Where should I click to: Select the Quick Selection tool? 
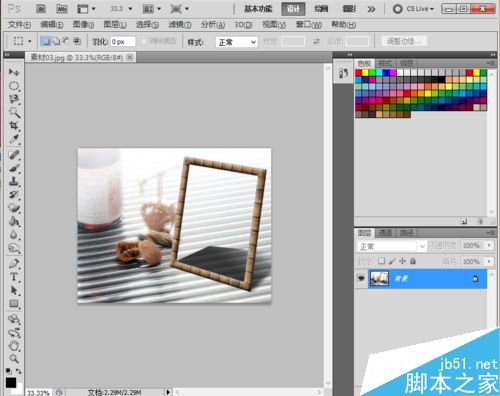click(x=14, y=112)
